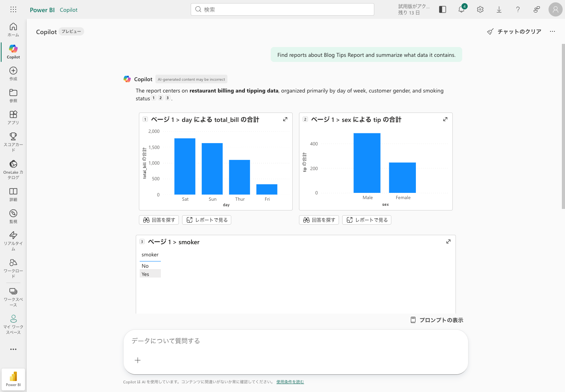The width and height of the screenshot is (565, 392).
Task: Click citation reference 3
Action: pyautogui.click(x=168, y=98)
